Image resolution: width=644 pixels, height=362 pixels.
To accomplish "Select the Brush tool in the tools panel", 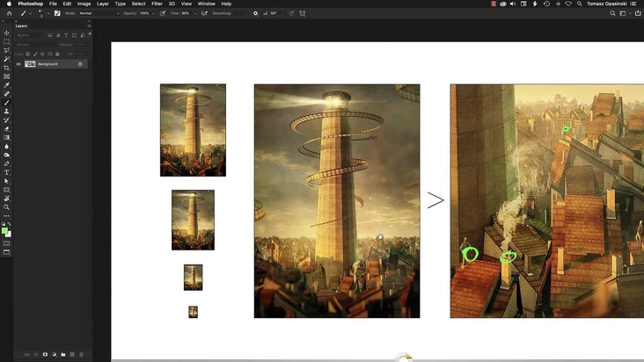I will coord(6,103).
